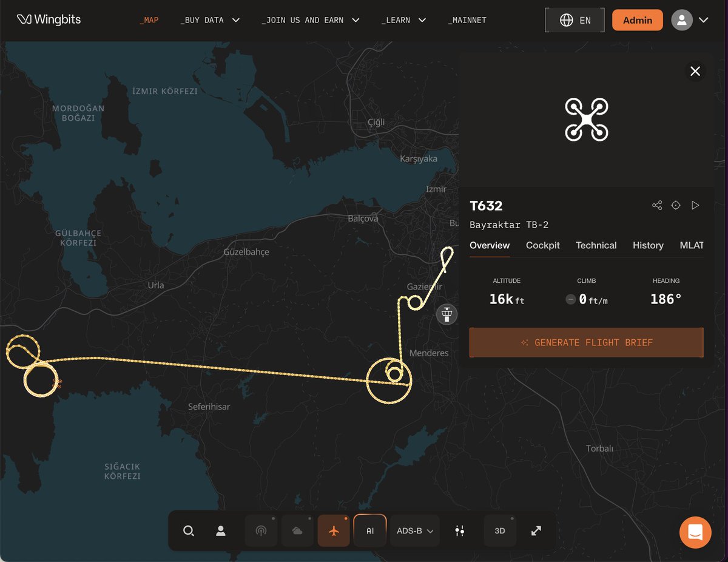The height and width of the screenshot is (562, 728).
Task: Switch to the Overview tab
Action: coord(490,245)
